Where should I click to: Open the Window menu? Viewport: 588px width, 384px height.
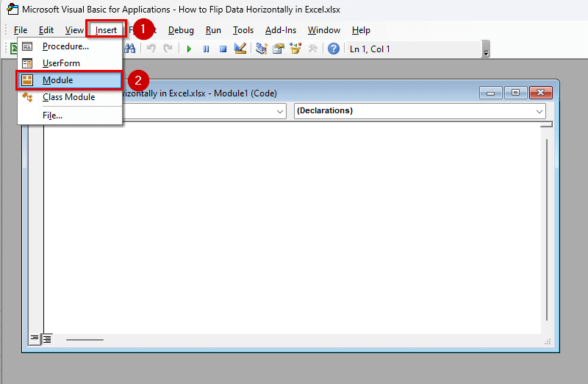coord(324,30)
